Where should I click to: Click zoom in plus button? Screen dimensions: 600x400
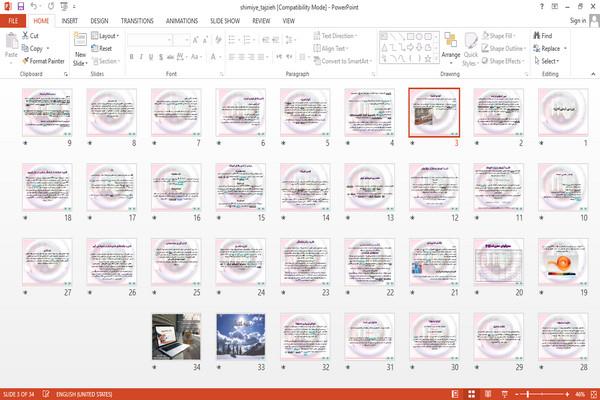point(567,394)
